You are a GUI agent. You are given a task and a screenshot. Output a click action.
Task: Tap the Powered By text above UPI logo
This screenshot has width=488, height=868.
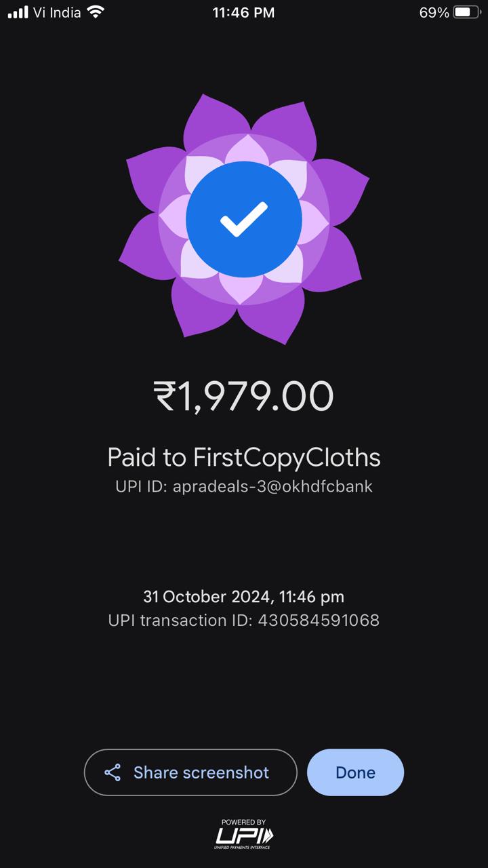point(244,823)
